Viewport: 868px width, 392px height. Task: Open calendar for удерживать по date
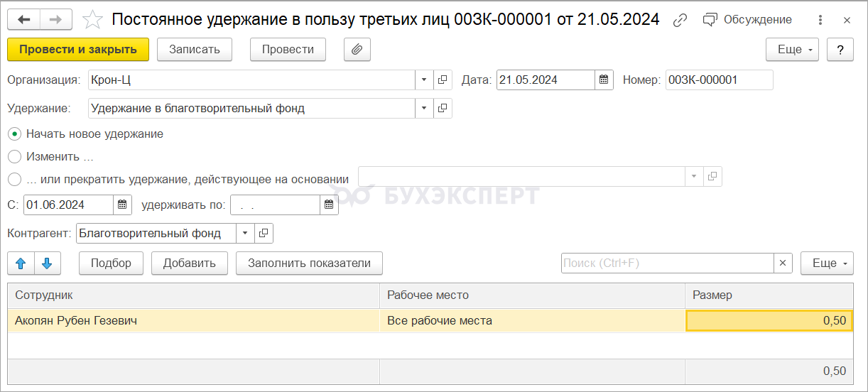point(329,205)
